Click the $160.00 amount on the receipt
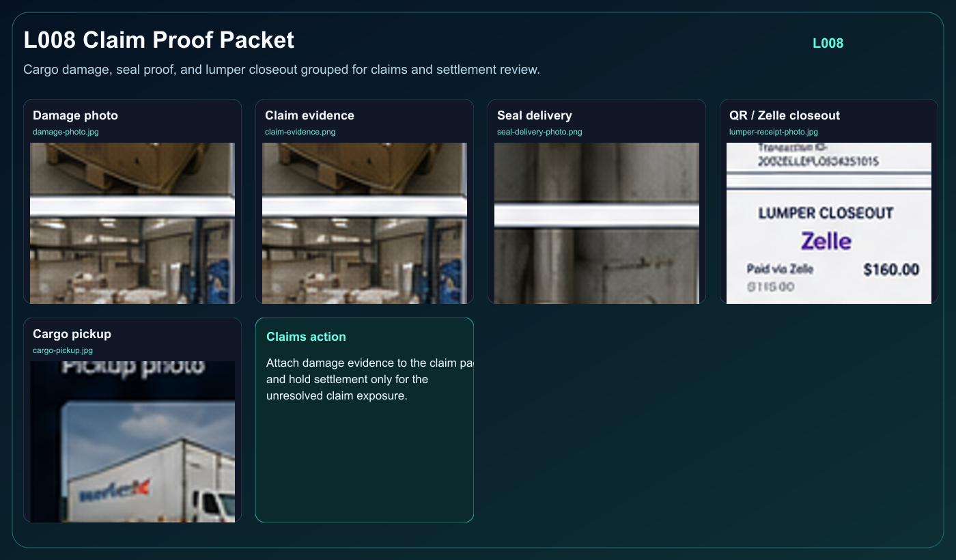The width and height of the screenshot is (956, 560). point(891,270)
